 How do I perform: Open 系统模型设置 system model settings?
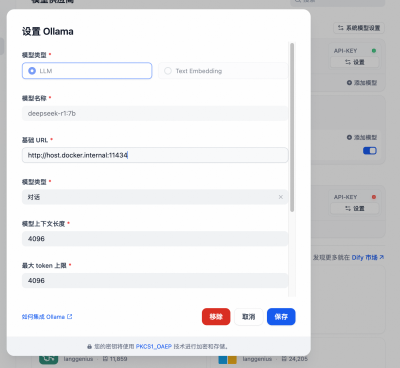359,28
